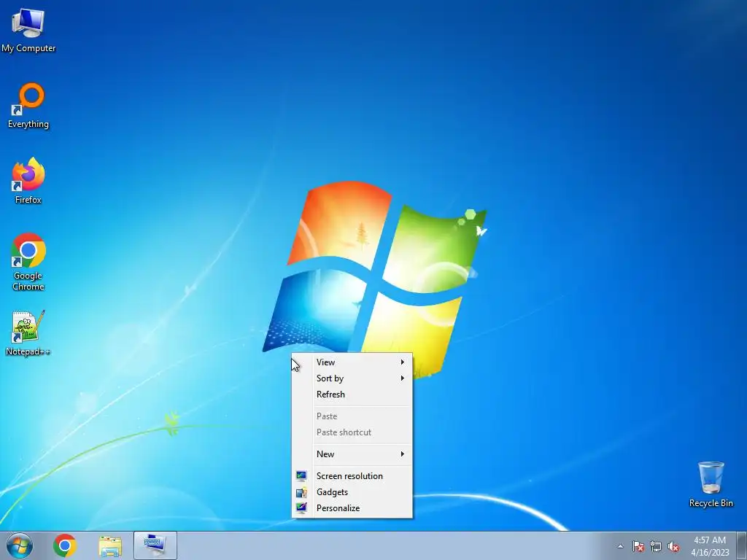Select the Notepad++ desktop shortcut
747x560 pixels.
28,332
